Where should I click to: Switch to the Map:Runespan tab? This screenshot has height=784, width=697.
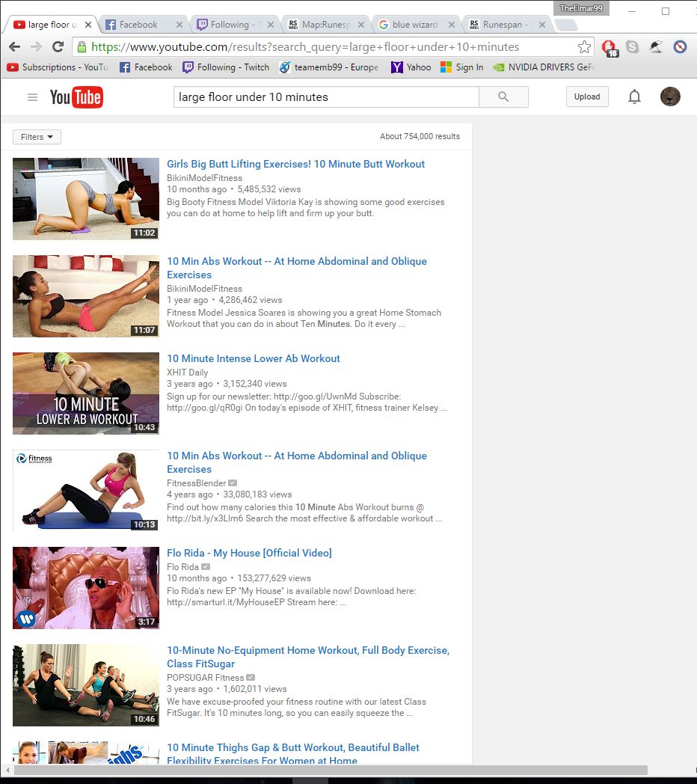(x=320, y=25)
